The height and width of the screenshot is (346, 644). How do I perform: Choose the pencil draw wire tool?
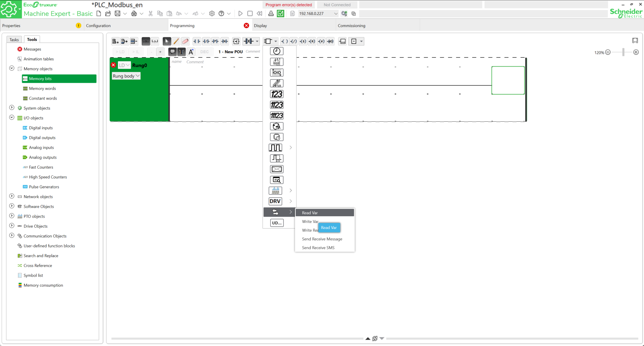point(176,41)
